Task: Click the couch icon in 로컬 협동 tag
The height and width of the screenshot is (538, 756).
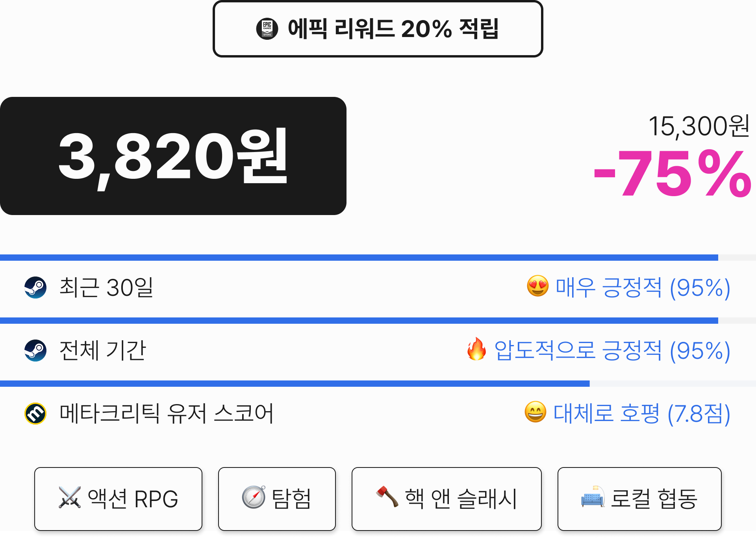Action: [593, 497]
